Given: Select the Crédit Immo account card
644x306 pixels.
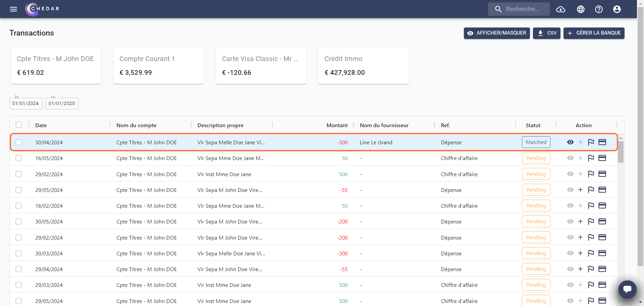Looking at the screenshot, I should (364, 65).
